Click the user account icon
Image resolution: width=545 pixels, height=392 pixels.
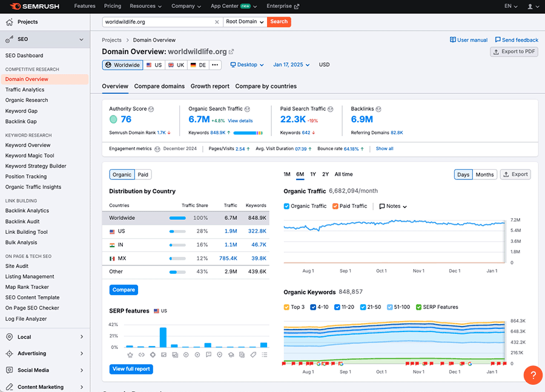coord(530,6)
